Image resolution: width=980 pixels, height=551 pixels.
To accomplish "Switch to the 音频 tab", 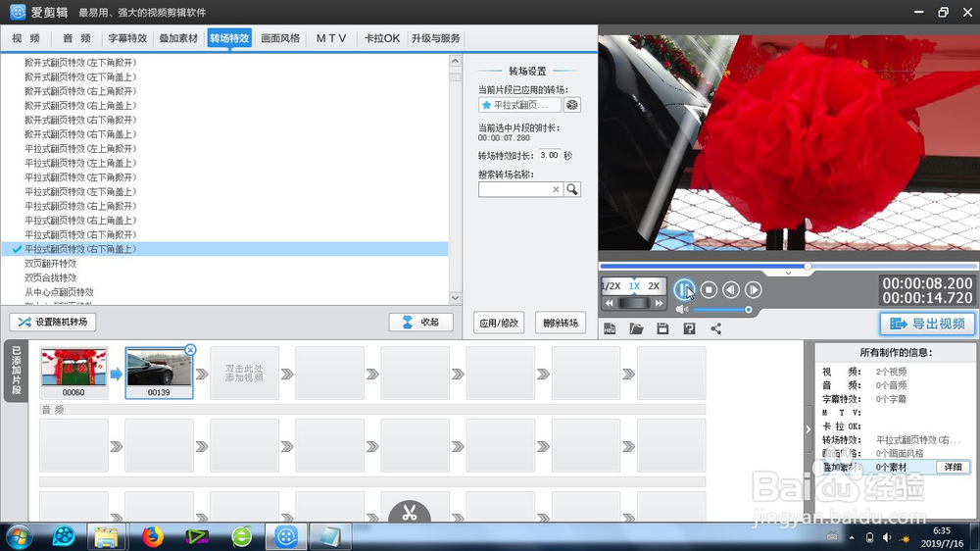I will 76,38.
